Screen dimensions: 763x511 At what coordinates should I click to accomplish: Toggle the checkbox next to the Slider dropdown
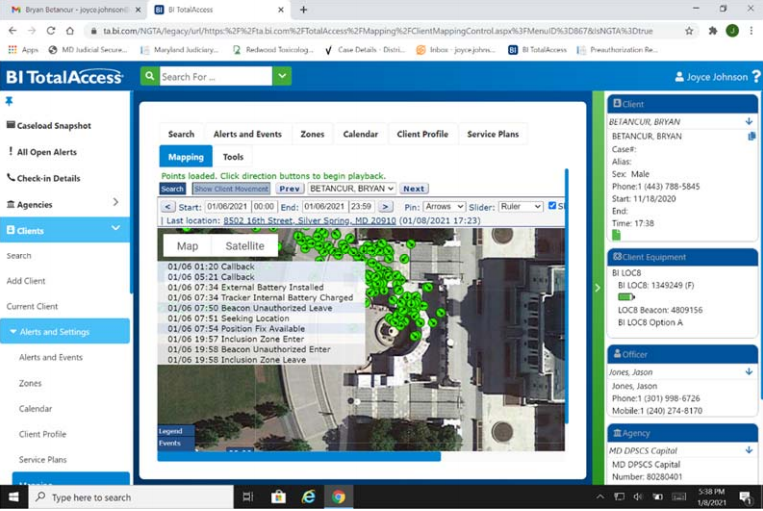click(553, 206)
